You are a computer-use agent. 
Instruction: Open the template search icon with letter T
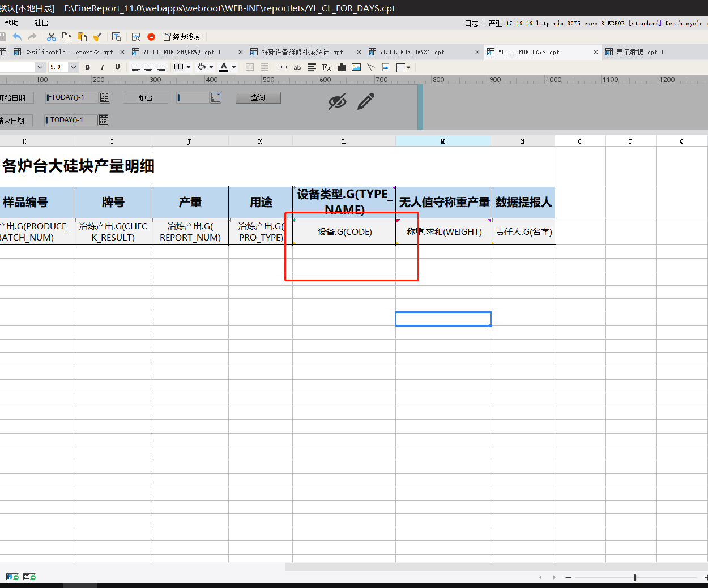click(x=117, y=37)
